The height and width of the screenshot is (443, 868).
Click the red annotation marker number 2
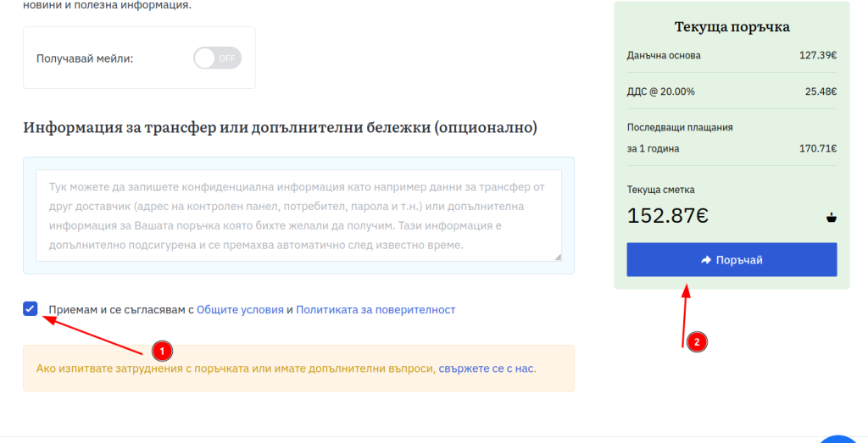697,342
